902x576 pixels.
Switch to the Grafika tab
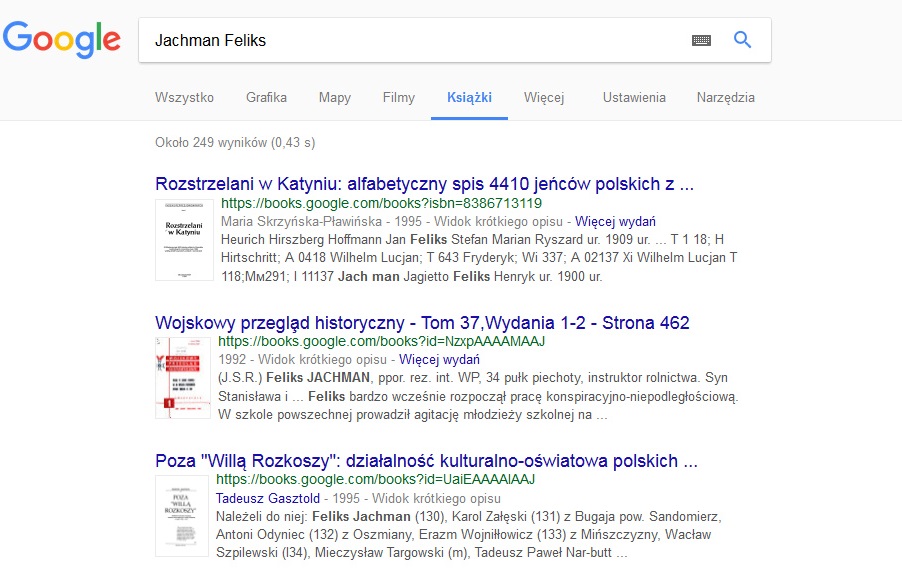266,98
